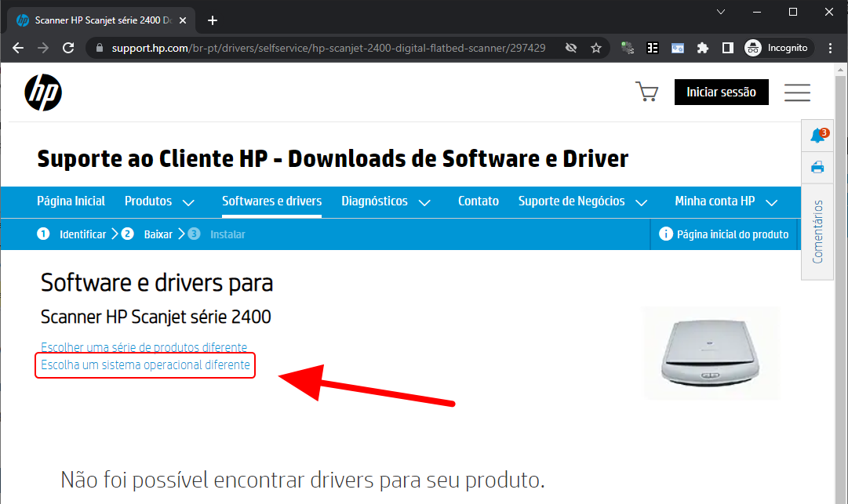
Task: Click the address bar URL
Action: 328,48
